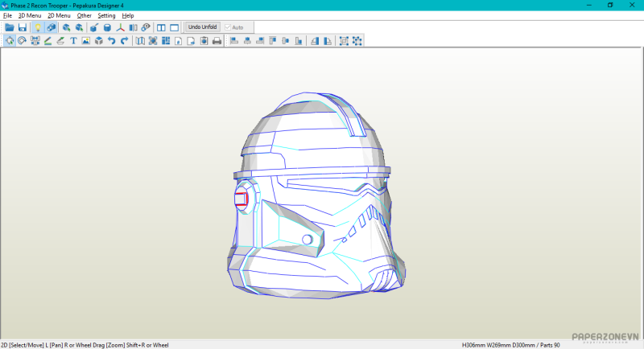
Task: Switch to split two-pane view layout
Action: coord(161,27)
